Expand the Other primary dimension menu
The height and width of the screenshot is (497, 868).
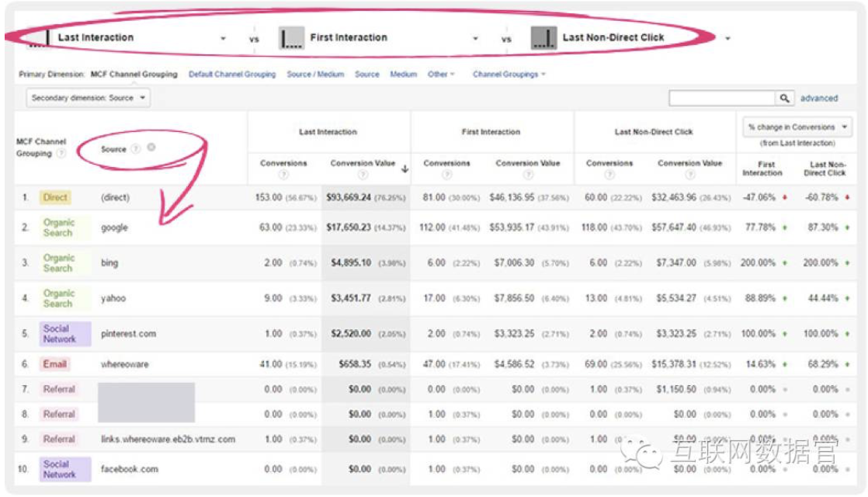pos(441,75)
